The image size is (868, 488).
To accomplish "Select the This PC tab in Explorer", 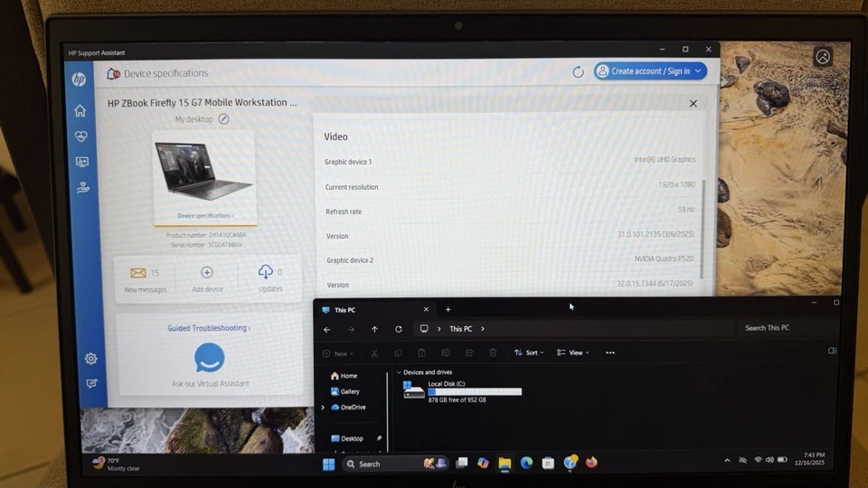I will pyautogui.click(x=375, y=310).
